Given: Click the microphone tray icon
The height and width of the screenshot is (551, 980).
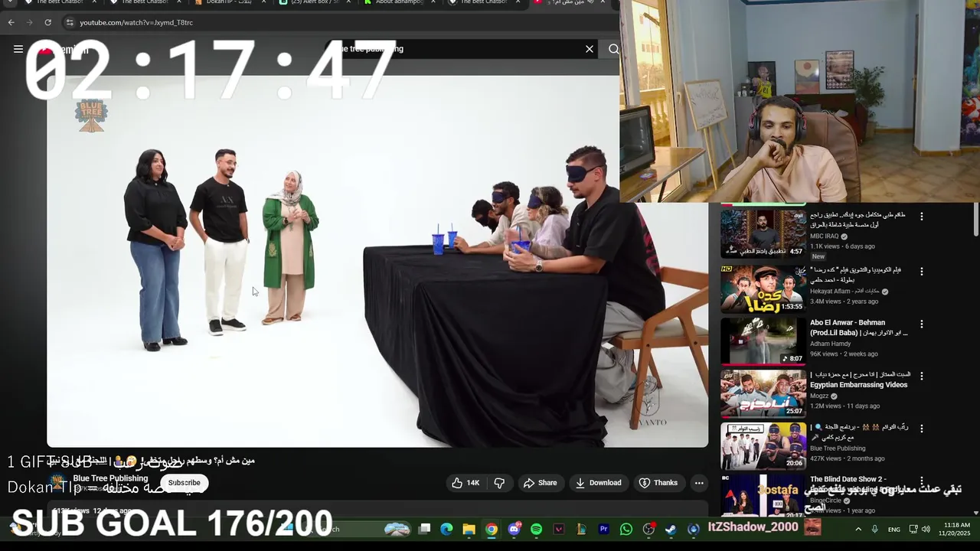Looking at the screenshot, I should pyautogui.click(x=875, y=529).
